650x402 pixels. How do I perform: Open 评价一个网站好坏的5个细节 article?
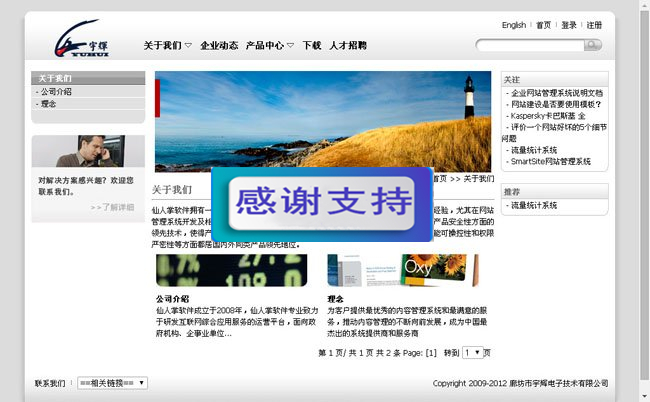[556, 132]
